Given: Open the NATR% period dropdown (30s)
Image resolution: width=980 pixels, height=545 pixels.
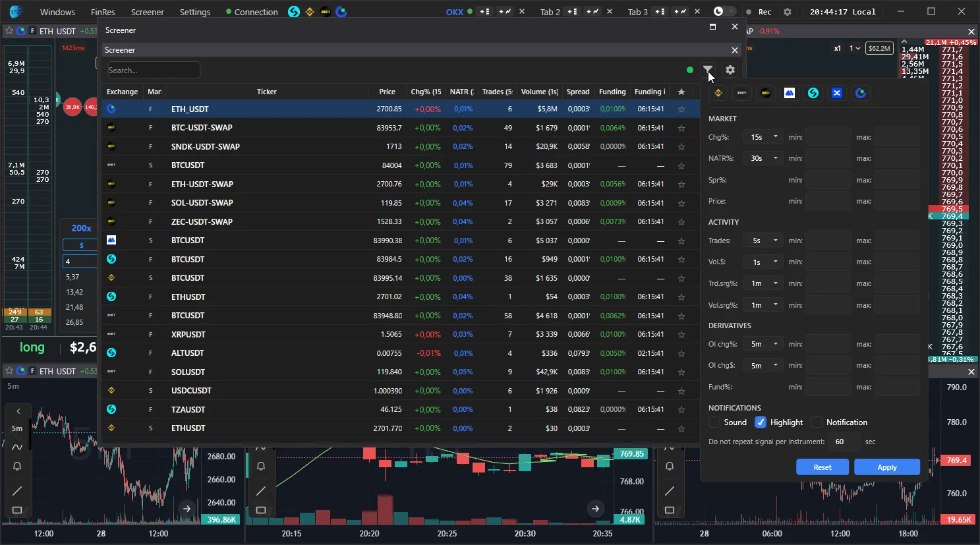Looking at the screenshot, I should tap(763, 158).
